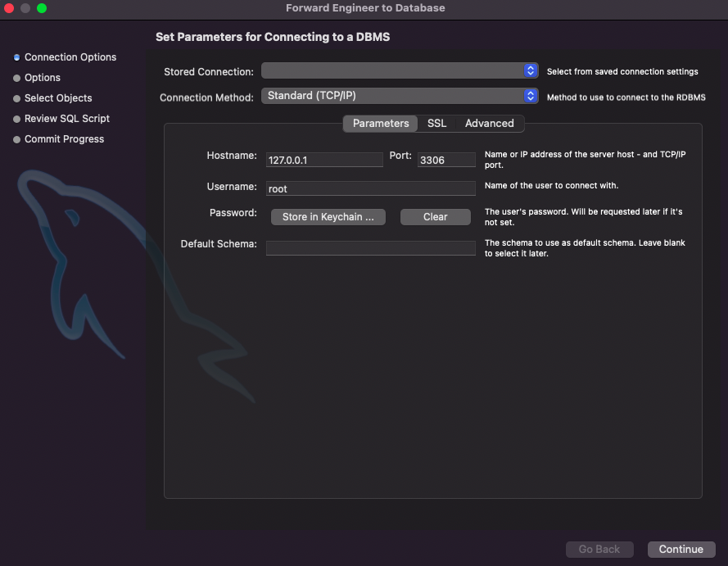Open the Stored Connection dropdown

pyautogui.click(x=400, y=71)
